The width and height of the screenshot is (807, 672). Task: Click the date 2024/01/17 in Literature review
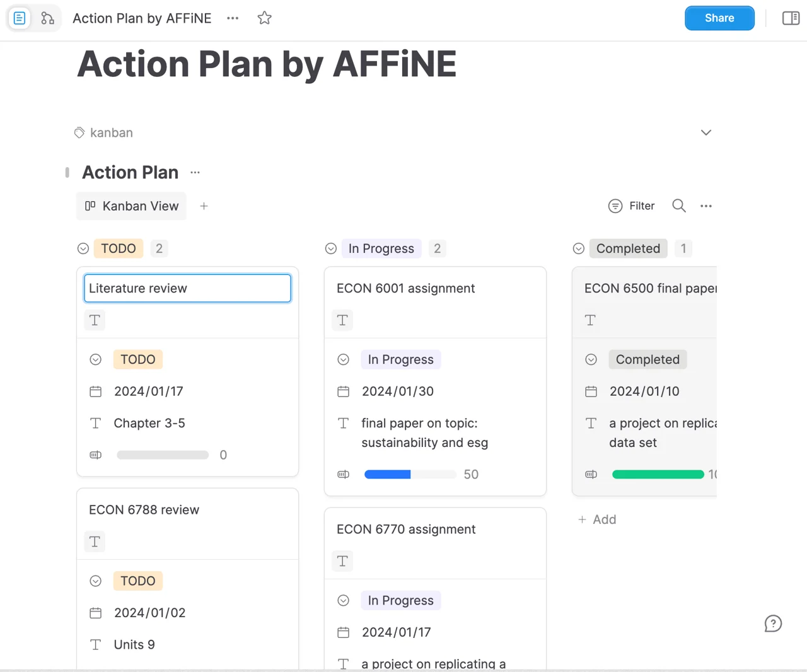tap(149, 391)
